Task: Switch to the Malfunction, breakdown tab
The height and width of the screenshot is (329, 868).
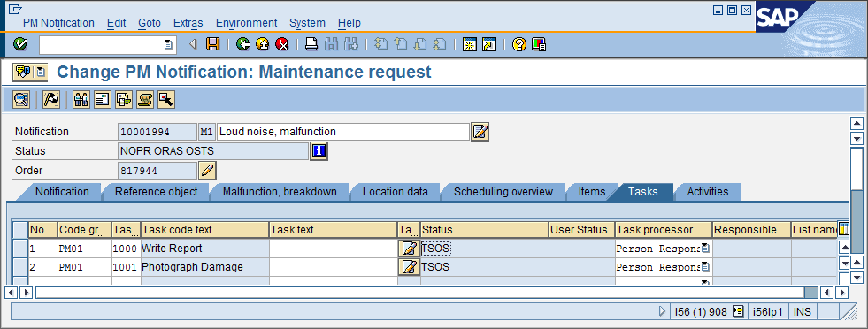Action: click(280, 192)
